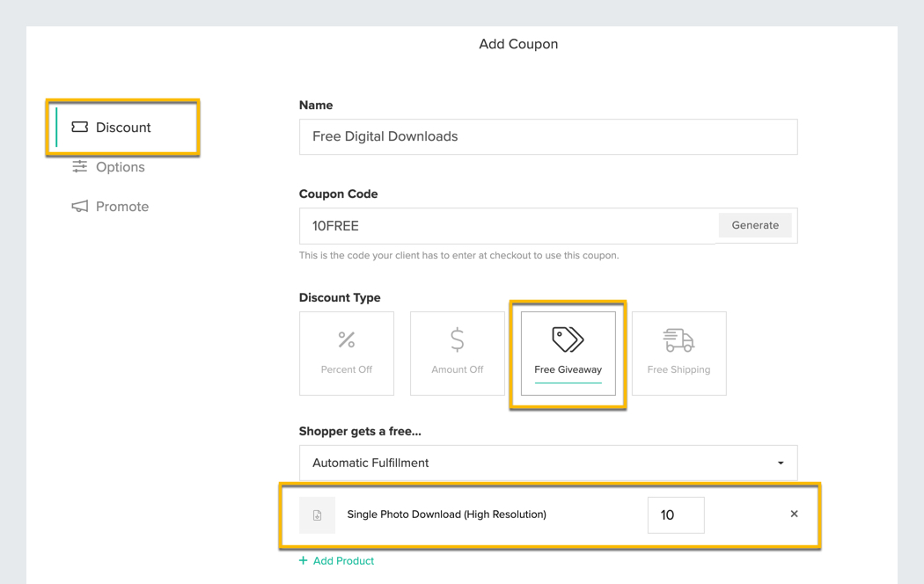Screen dimensions: 924x584
Task: Click the Discount Type label
Action: pos(340,297)
